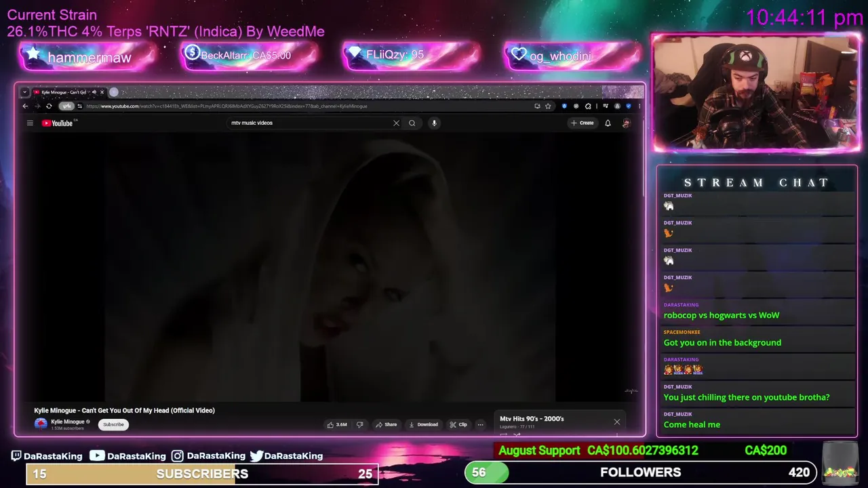Click chat message 'Come heal me'

(692, 424)
